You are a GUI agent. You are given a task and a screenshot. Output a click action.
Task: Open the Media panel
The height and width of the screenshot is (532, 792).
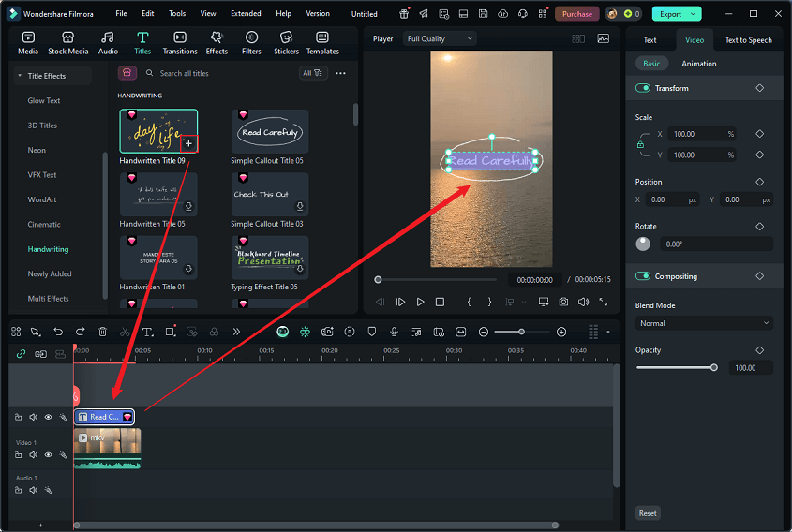(28, 43)
